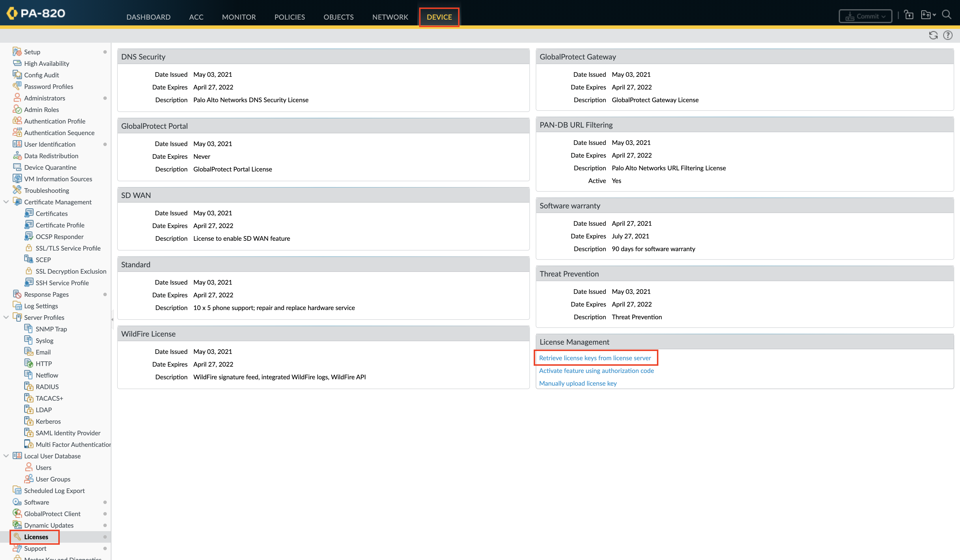Collapse the Server Profiles tree node
960x560 pixels.
click(6, 317)
